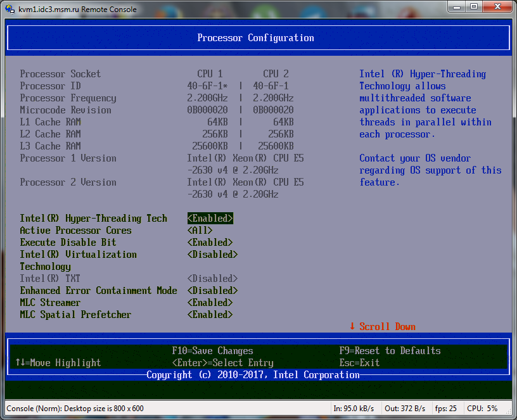Click CPU 1 microcode value 0B000020
The image size is (517, 420).
[207, 110]
